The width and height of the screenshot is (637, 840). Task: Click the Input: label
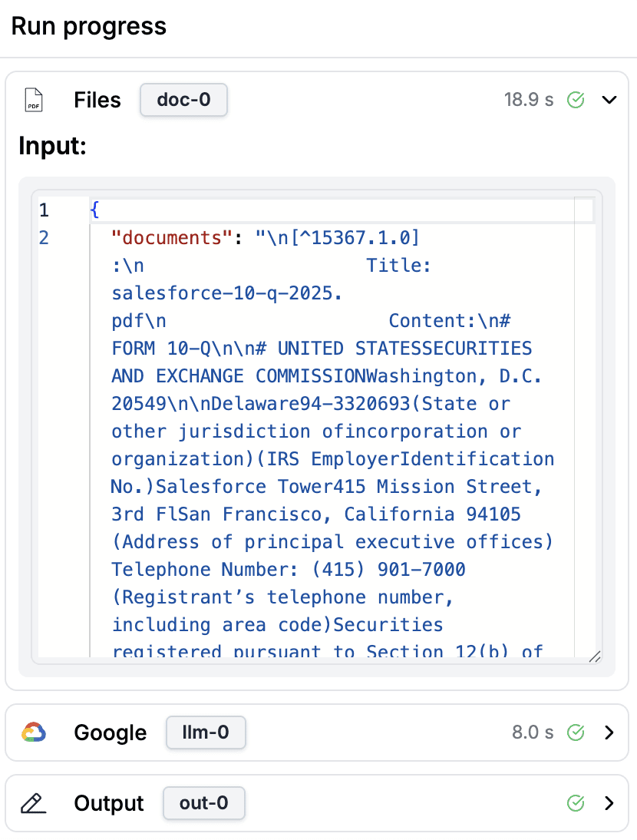coord(52,146)
